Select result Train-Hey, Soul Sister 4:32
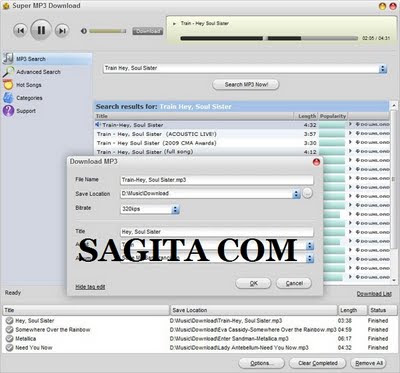The height and width of the screenshot is (373, 400). click(x=206, y=125)
